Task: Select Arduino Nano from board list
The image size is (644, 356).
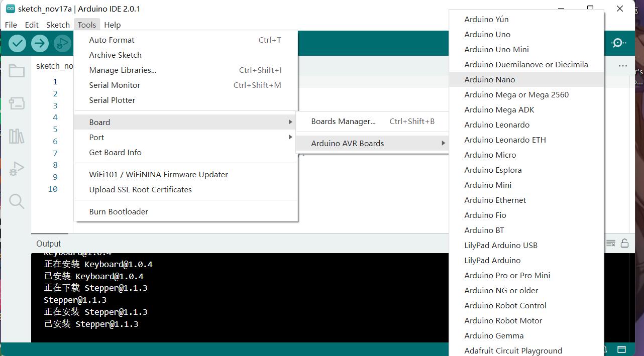Action: pos(489,79)
